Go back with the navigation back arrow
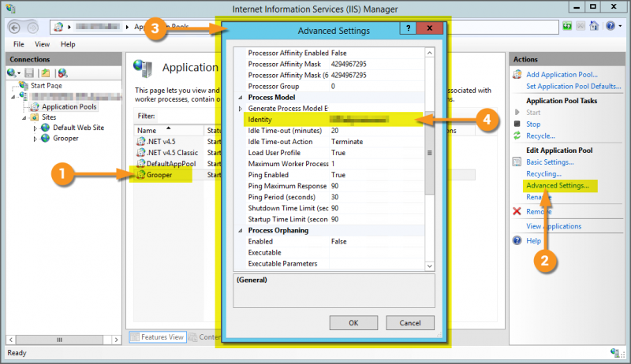The image size is (631, 364). [x=14, y=28]
